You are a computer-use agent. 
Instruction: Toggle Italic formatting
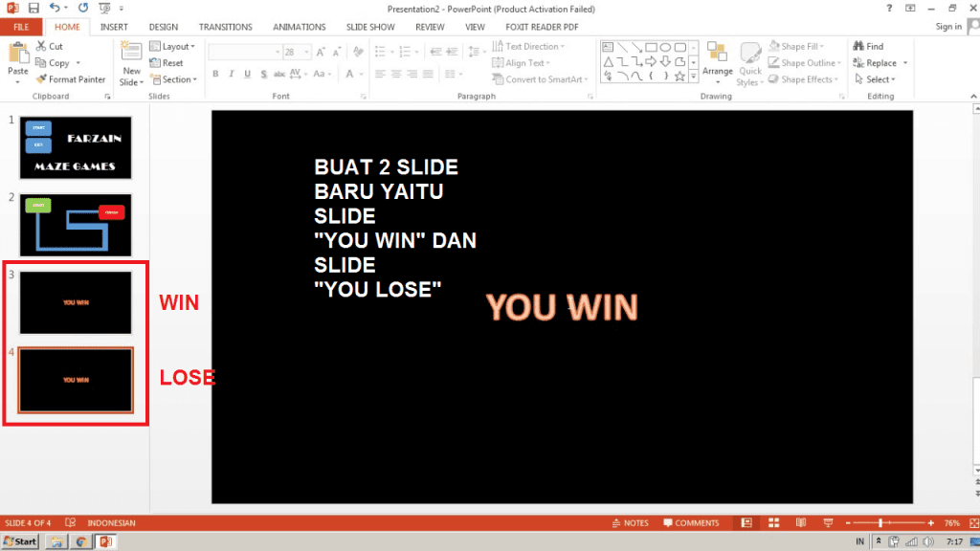pyautogui.click(x=232, y=74)
